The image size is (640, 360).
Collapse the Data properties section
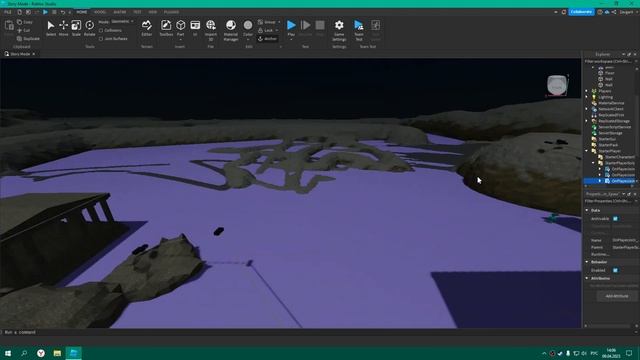tap(587, 210)
